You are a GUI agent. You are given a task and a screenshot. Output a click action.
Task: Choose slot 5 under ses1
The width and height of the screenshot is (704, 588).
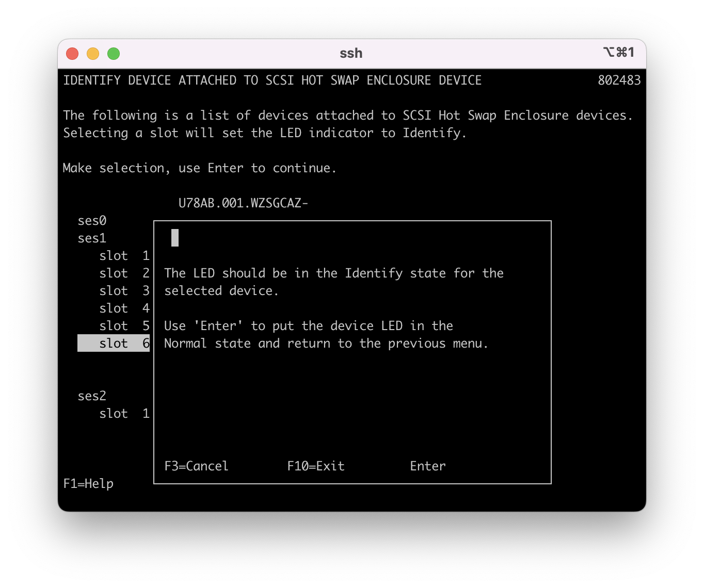[124, 326]
